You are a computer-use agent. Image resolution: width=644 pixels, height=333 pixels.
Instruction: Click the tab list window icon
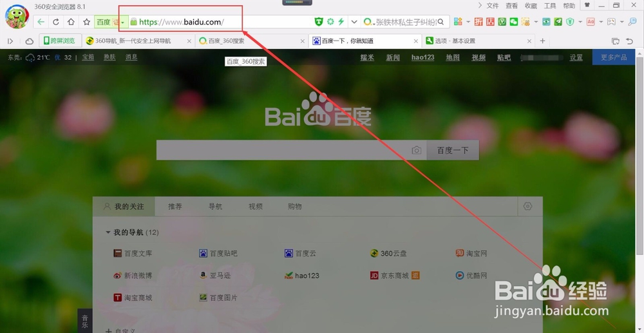tap(615, 41)
